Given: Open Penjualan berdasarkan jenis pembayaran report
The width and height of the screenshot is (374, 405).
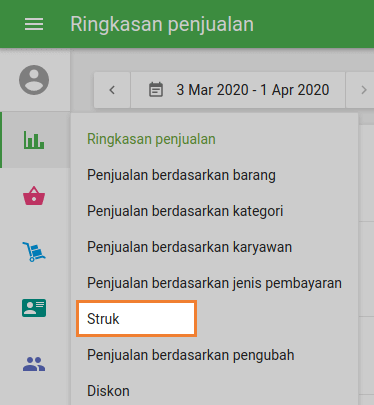Looking at the screenshot, I should coord(214,283).
